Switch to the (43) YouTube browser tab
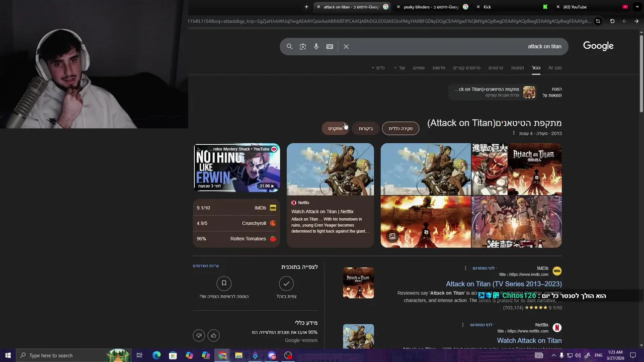The image size is (644, 362). [592, 7]
